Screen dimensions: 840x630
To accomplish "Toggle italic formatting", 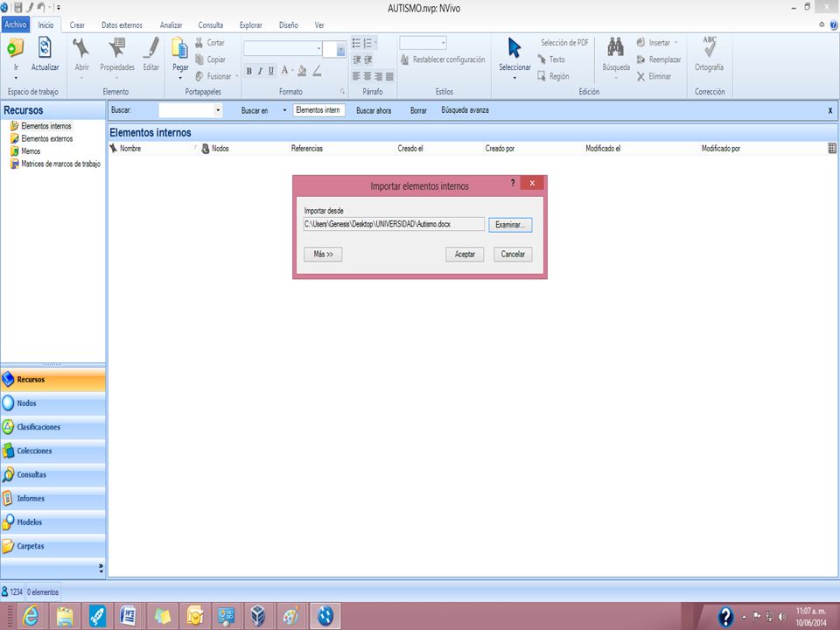I will click(260, 71).
